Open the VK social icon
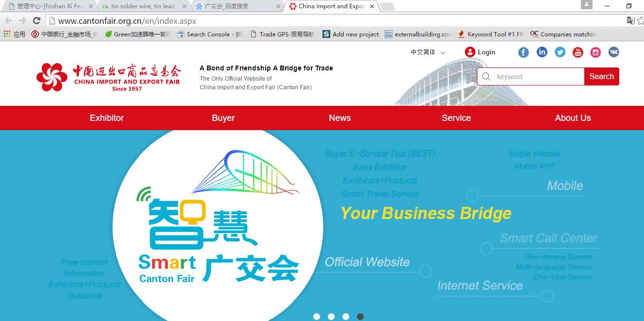 (614, 52)
